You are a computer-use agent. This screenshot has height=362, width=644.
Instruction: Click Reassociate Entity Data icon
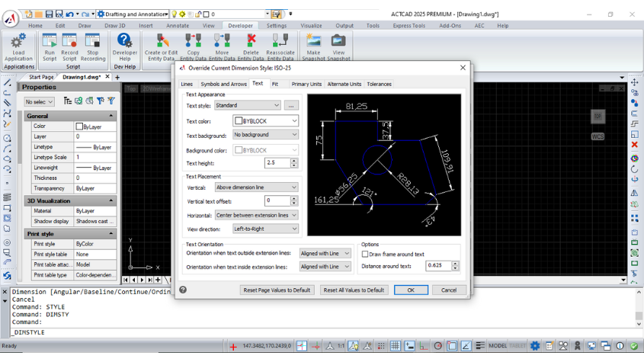(x=280, y=41)
